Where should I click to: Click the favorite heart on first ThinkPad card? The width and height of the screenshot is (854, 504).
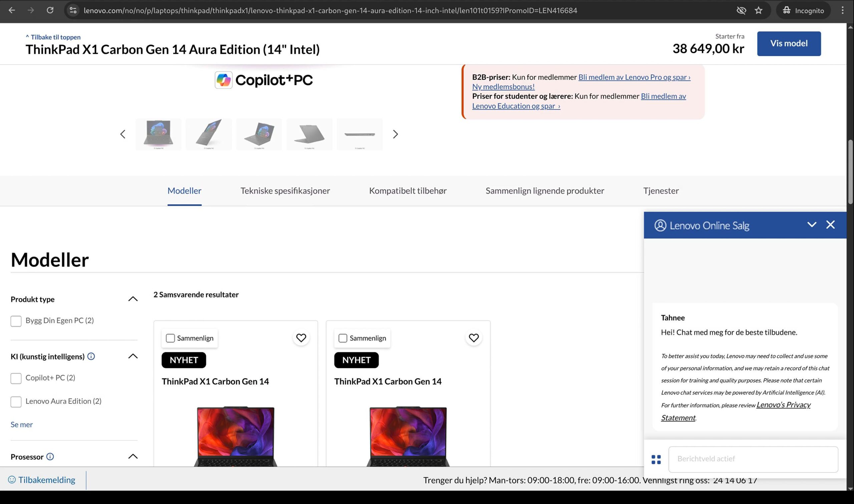click(x=301, y=338)
